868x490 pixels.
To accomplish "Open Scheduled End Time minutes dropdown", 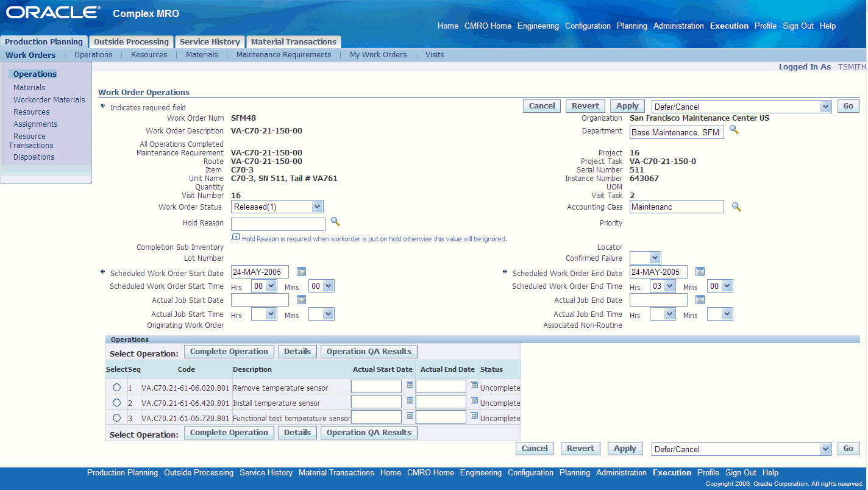I will coord(720,286).
